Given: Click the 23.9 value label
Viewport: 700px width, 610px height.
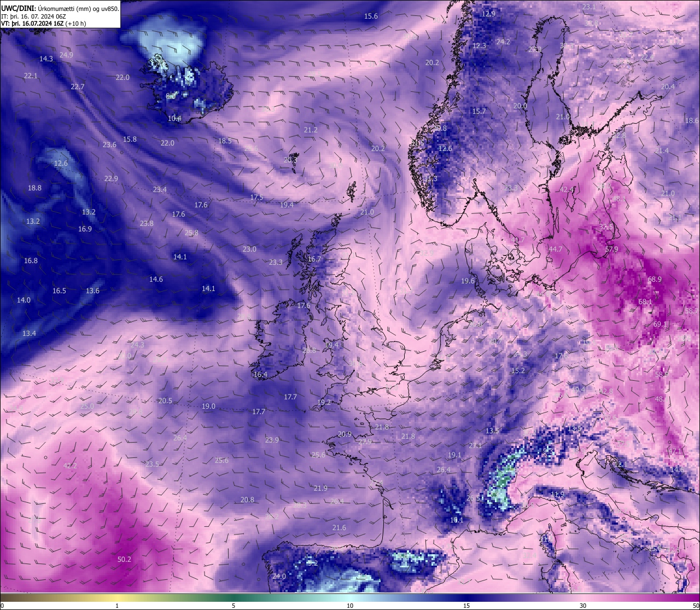Looking at the screenshot, I should pyautogui.click(x=272, y=440).
